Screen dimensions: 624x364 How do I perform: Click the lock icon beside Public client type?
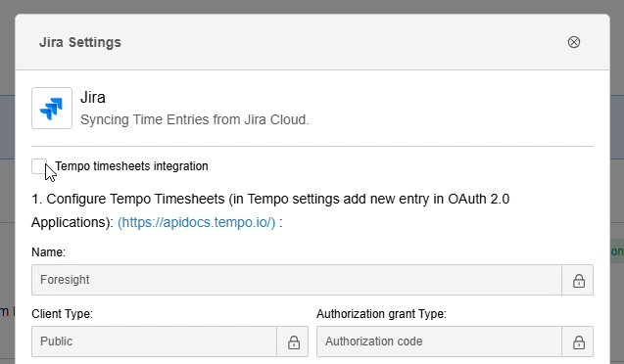tap(293, 341)
